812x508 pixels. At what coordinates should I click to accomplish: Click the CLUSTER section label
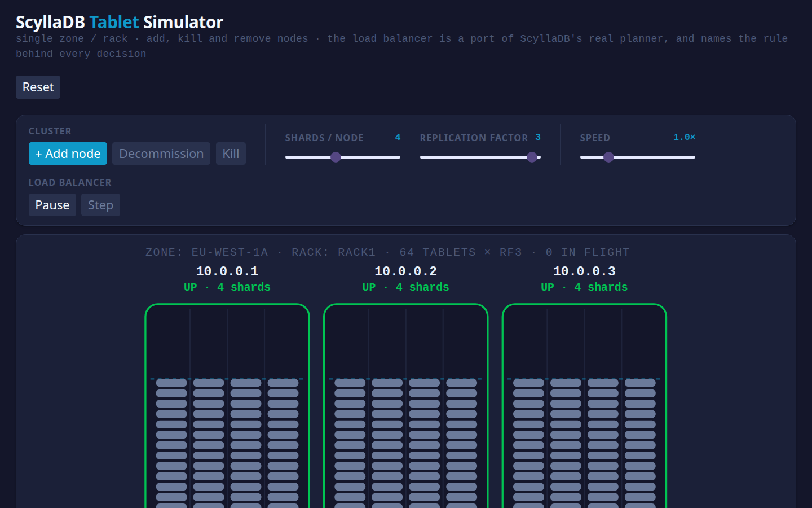click(50, 131)
